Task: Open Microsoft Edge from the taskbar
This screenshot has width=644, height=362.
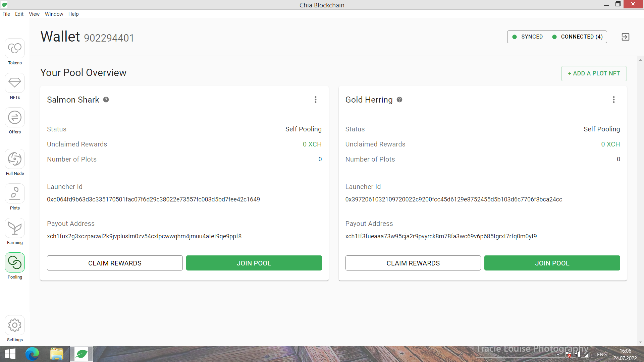Action: [x=32, y=354]
